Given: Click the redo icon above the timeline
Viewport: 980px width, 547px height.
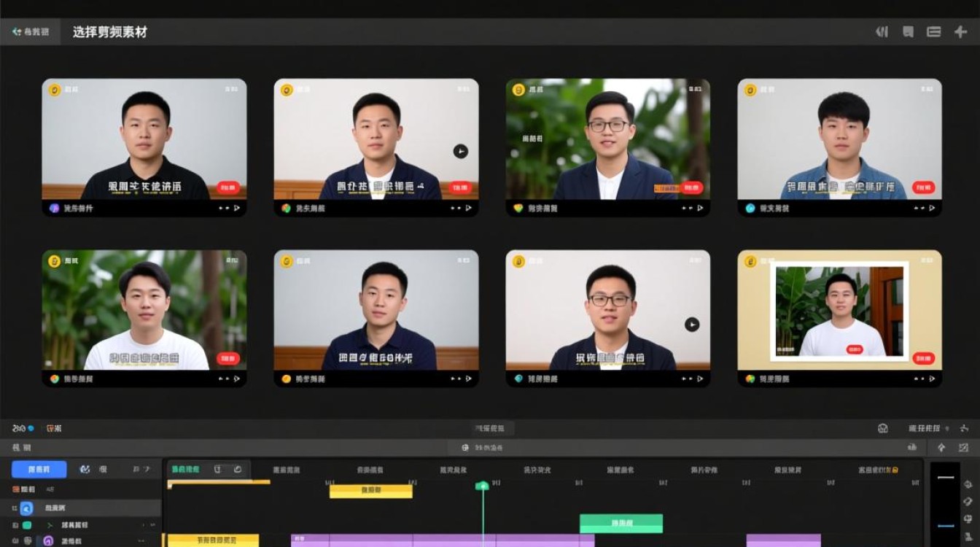Looking at the screenshot, I should [237, 470].
